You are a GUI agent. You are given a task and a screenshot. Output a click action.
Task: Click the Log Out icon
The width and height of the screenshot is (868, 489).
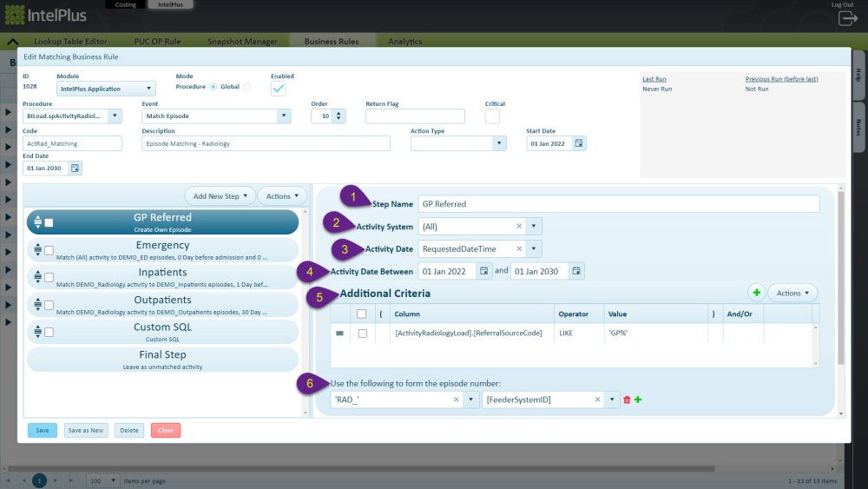tap(847, 18)
